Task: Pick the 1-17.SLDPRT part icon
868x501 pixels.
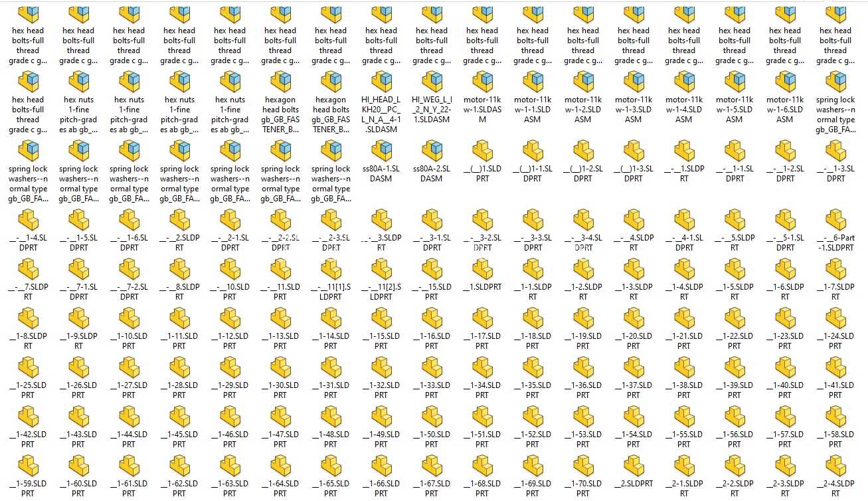Action: pos(482,319)
